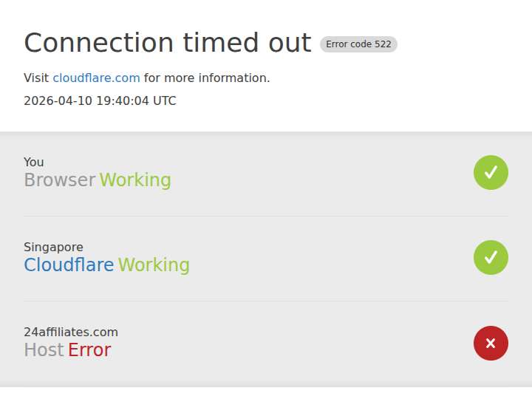Click the green Working text beside Browser
The image size is (532, 399).
tap(135, 180)
